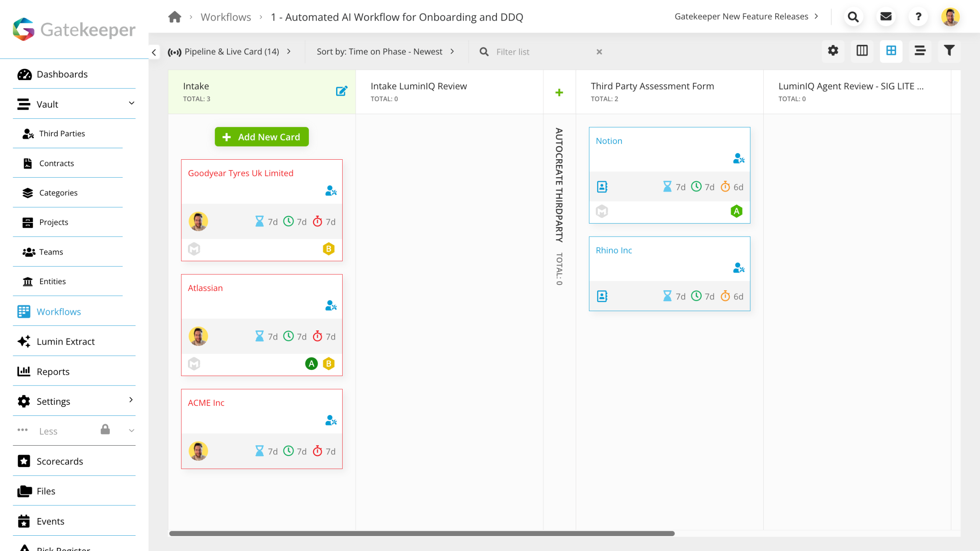Image resolution: width=980 pixels, height=551 pixels.
Task: Open the global search magnifier icon
Action: pyautogui.click(x=853, y=17)
